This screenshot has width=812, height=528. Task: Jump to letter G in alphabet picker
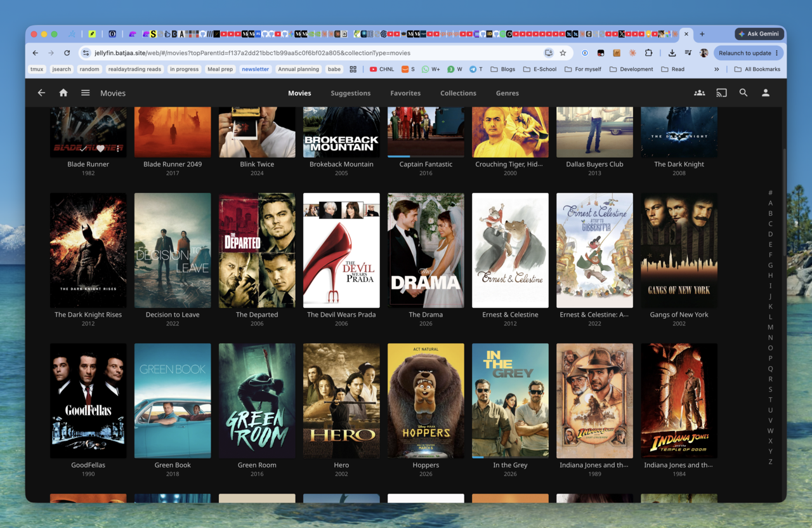point(770,265)
